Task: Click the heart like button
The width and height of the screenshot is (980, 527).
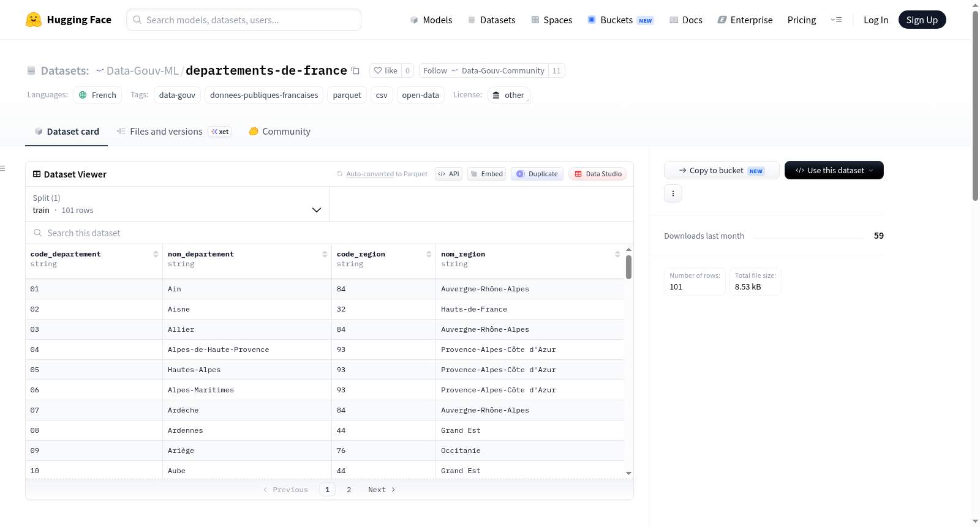Action: 386,70
